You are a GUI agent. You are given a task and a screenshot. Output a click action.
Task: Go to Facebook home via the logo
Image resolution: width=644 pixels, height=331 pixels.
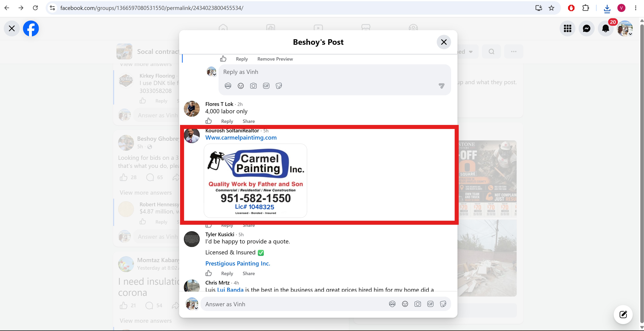pos(31,28)
